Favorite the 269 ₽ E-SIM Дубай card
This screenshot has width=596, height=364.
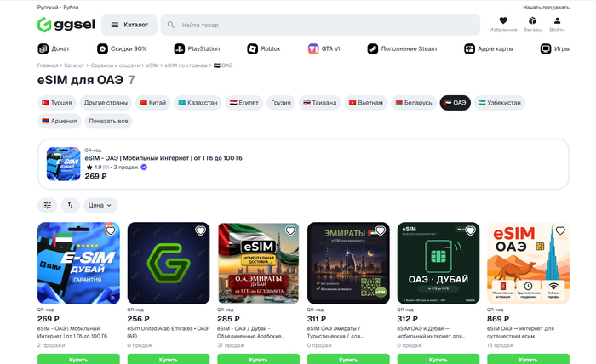point(110,230)
